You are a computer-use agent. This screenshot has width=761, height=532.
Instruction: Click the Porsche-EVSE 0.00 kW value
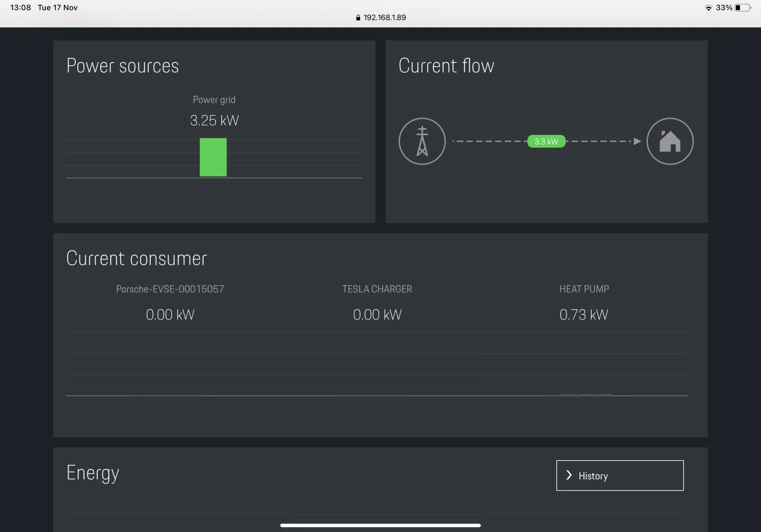[170, 315]
